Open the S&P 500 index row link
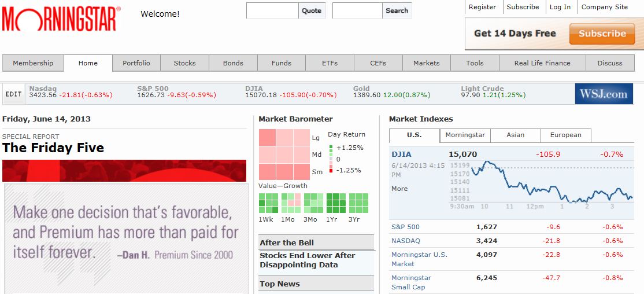The width and height of the screenshot is (644, 294). (x=405, y=227)
